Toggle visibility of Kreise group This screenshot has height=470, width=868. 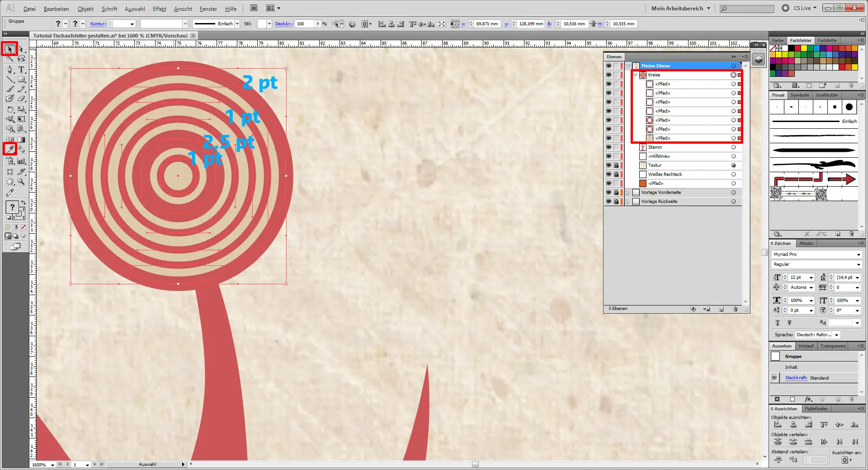pos(609,75)
